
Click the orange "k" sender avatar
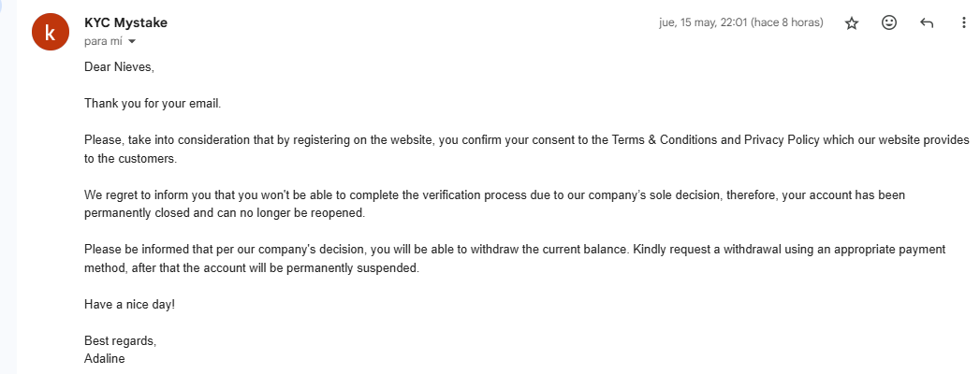50,32
